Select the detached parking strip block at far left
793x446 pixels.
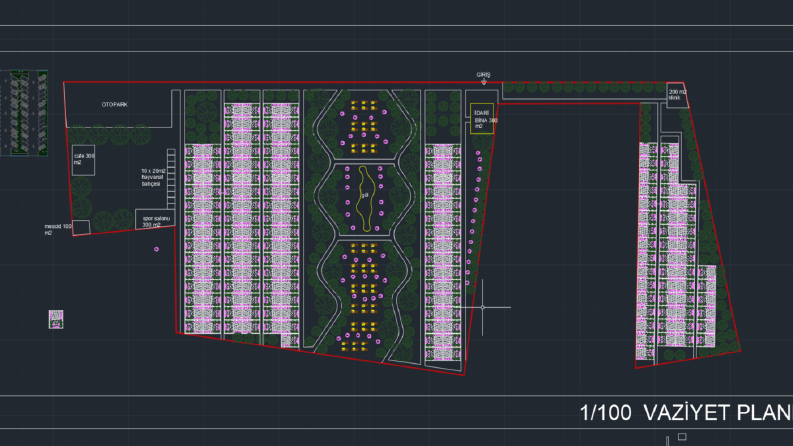tap(24, 113)
